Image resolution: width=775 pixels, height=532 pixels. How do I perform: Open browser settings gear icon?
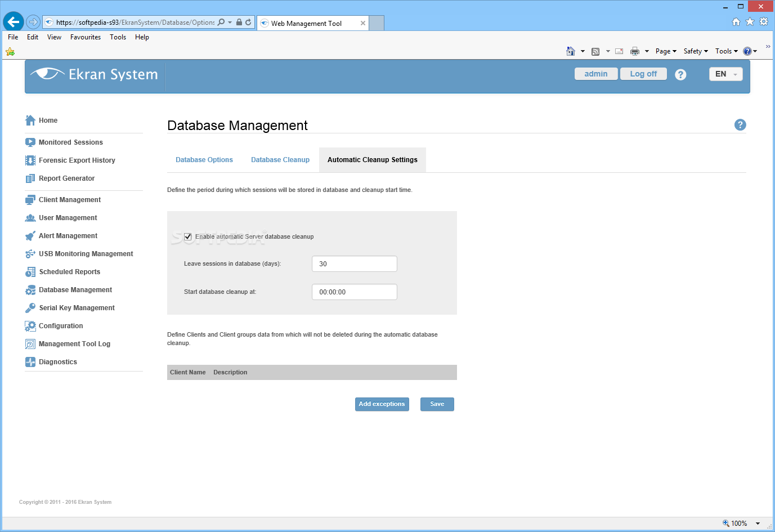coord(764,21)
